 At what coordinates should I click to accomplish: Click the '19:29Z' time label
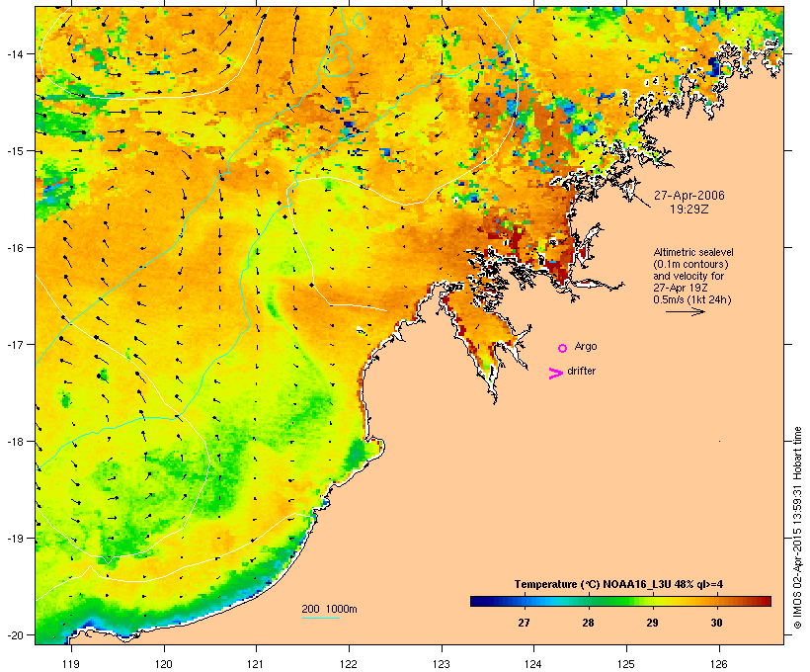click(x=689, y=210)
